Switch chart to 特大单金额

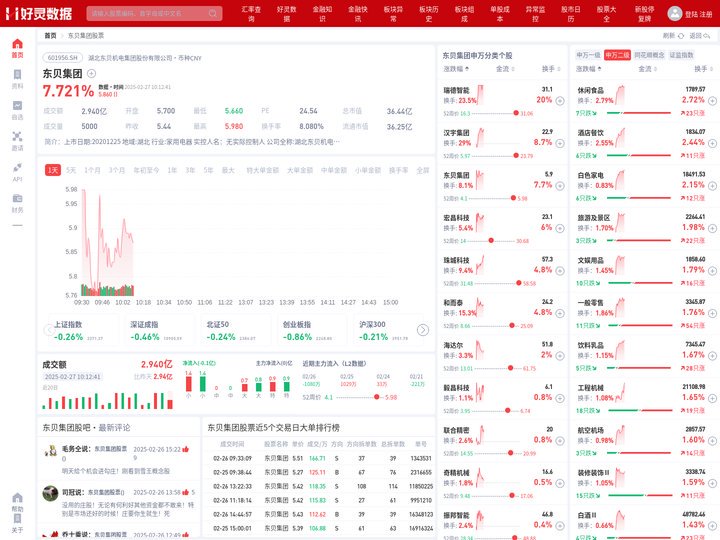(x=262, y=170)
